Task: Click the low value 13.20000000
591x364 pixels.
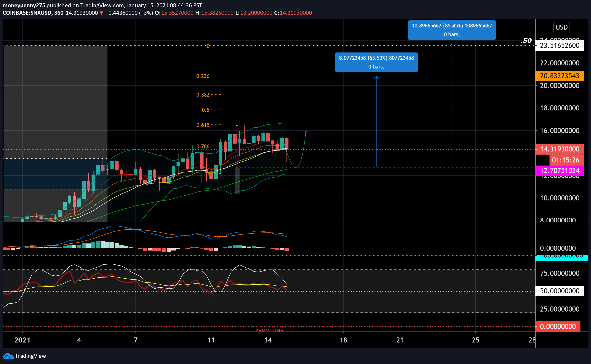Action: click(x=256, y=13)
